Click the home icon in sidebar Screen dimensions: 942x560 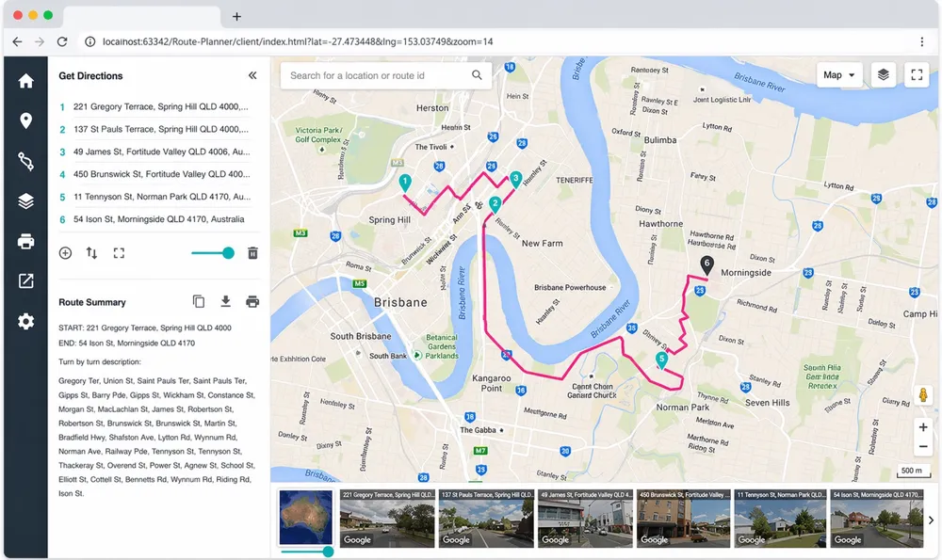coord(25,81)
